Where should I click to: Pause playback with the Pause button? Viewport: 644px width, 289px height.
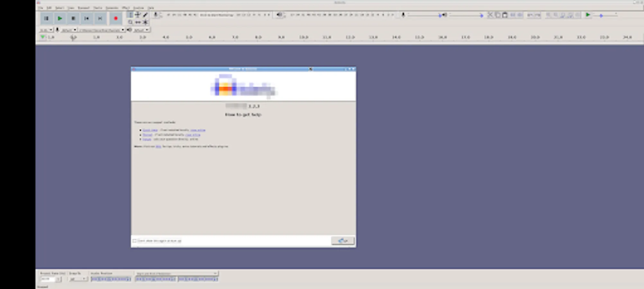[x=46, y=19]
